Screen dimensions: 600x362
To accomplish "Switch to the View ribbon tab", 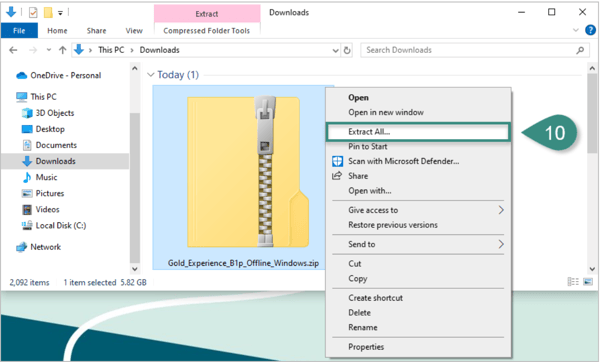I will [134, 31].
